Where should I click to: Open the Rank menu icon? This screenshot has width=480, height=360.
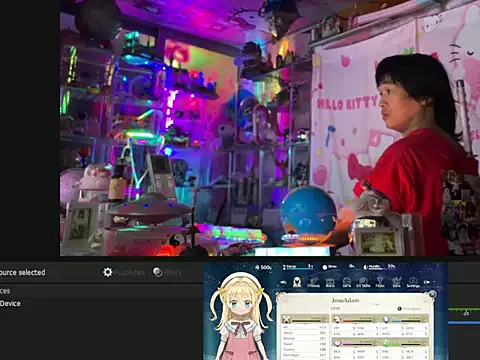tap(330, 282)
